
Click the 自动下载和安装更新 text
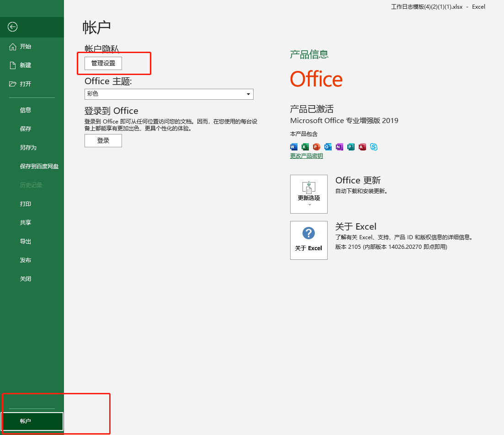coord(361,191)
